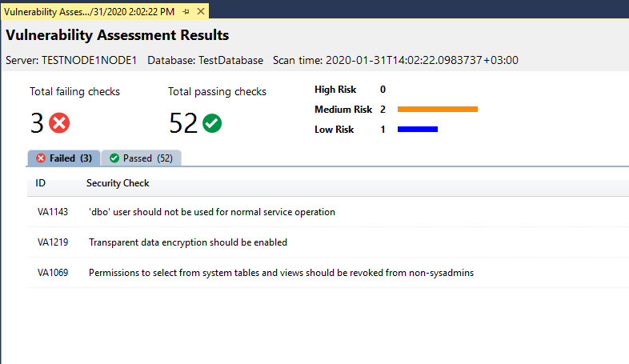Sort by the ID column header
629x364 pixels.
pos(41,183)
